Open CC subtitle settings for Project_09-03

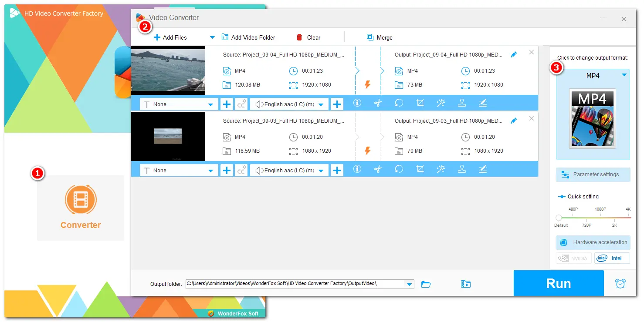(241, 171)
